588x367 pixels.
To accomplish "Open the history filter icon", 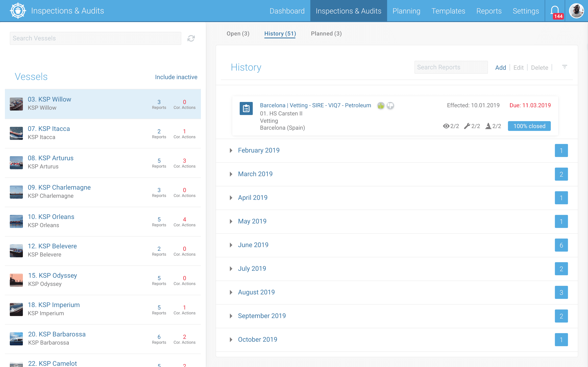I will pos(565,67).
